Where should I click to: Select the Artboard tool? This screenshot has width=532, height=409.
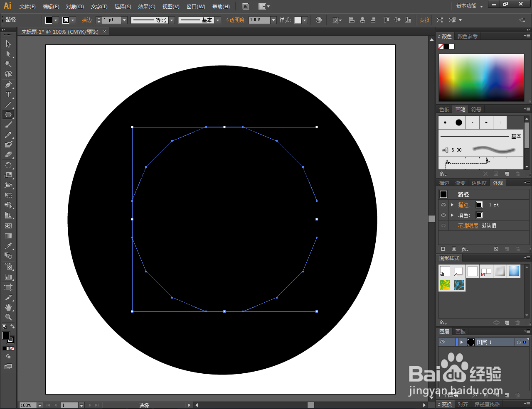(x=8, y=287)
